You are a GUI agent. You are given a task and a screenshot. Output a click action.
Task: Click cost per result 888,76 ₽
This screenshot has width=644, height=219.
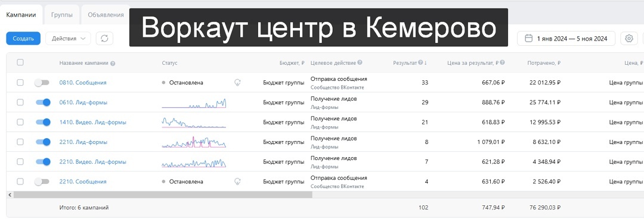pyautogui.click(x=493, y=102)
